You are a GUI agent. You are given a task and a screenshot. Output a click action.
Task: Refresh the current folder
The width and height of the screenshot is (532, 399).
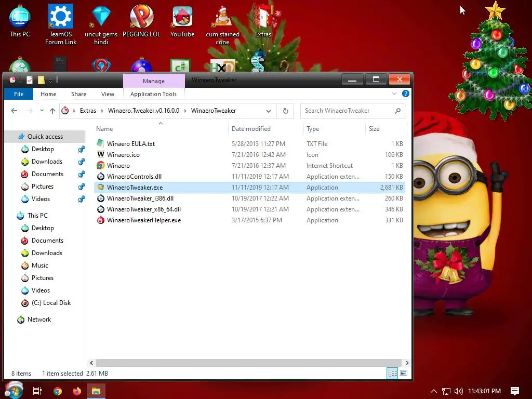coord(286,111)
